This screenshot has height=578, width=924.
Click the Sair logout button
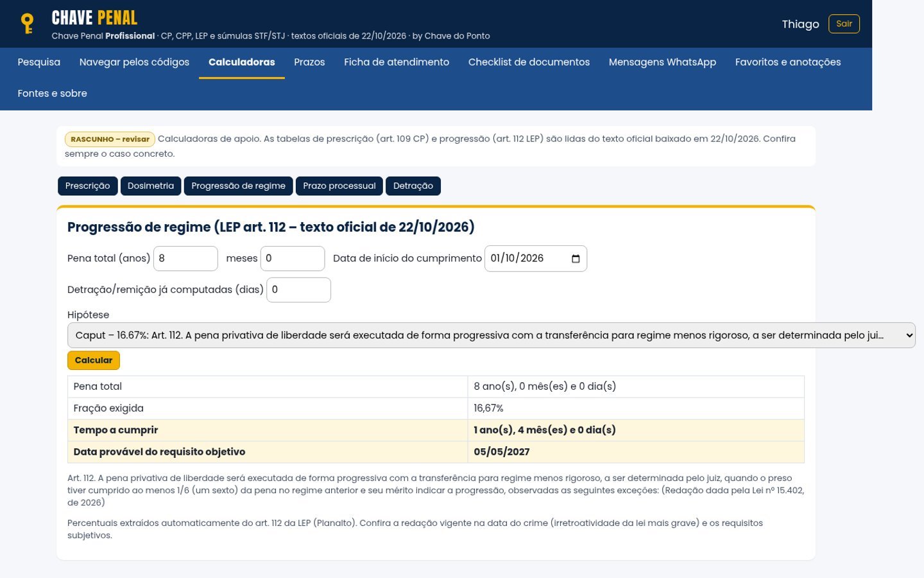point(844,24)
